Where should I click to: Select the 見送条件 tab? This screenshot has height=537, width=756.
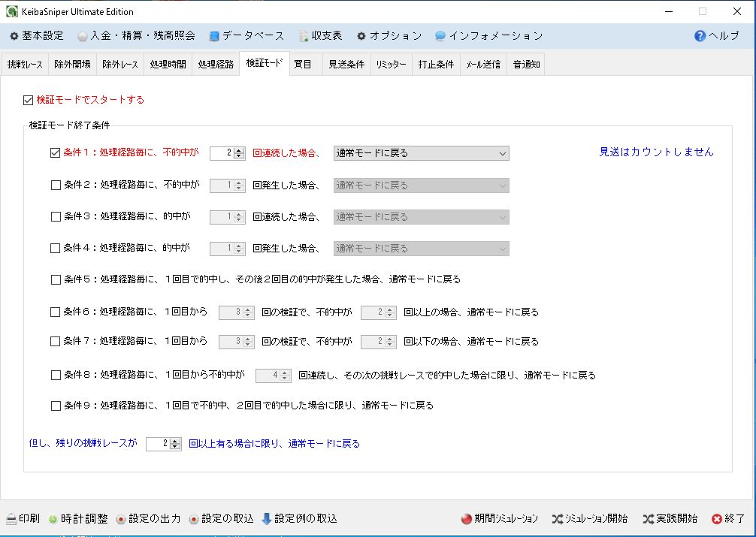point(346,64)
